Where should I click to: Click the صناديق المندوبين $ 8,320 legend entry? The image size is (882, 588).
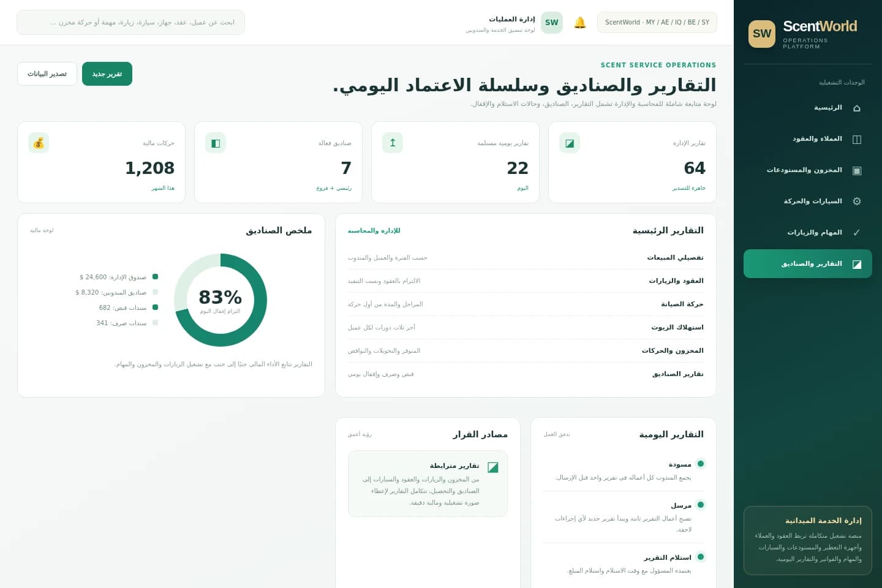[116, 292]
